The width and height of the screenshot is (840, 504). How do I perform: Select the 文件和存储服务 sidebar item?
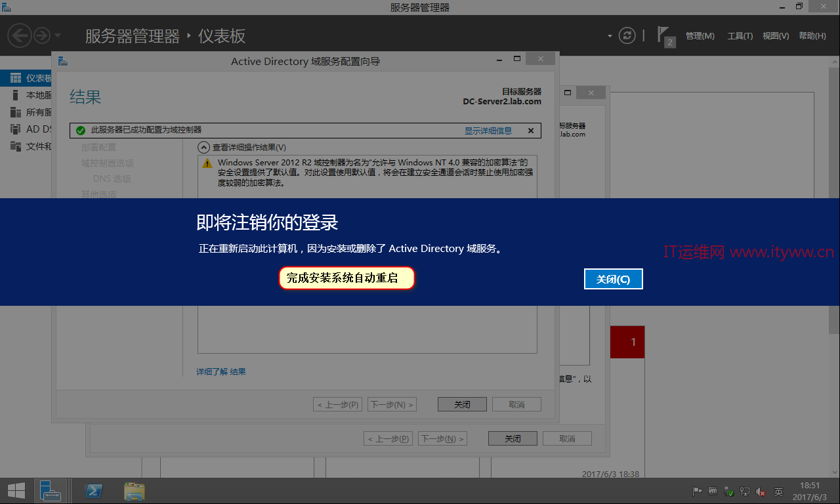26,146
